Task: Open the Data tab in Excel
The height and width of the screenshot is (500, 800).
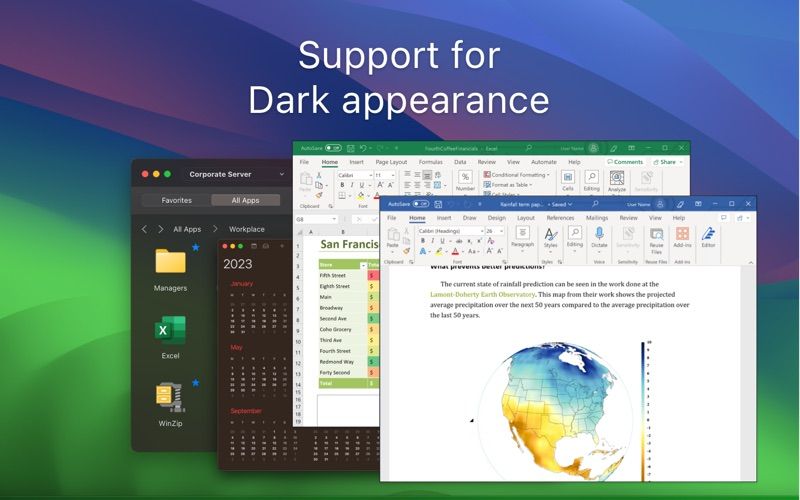Action: coord(460,162)
